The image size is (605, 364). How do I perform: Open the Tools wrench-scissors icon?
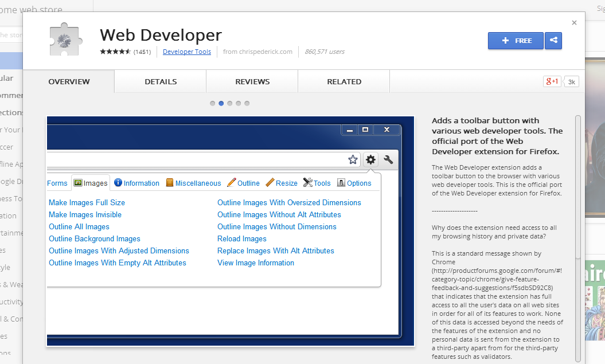point(308,182)
